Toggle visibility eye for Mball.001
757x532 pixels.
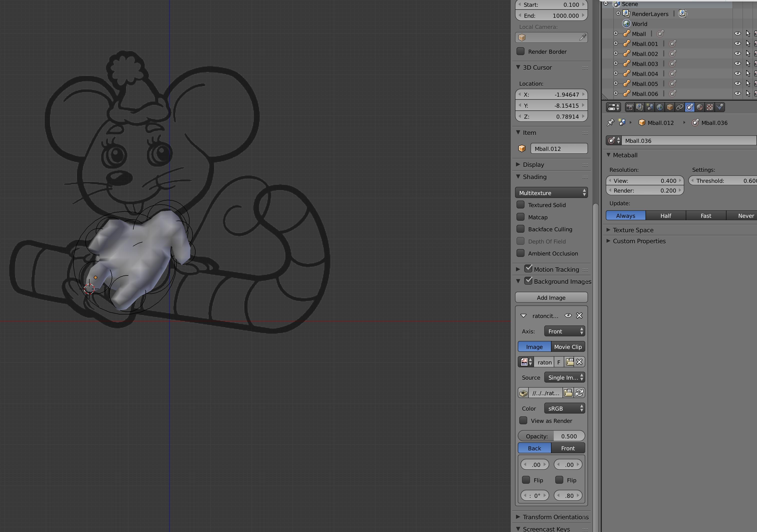[737, 43]
